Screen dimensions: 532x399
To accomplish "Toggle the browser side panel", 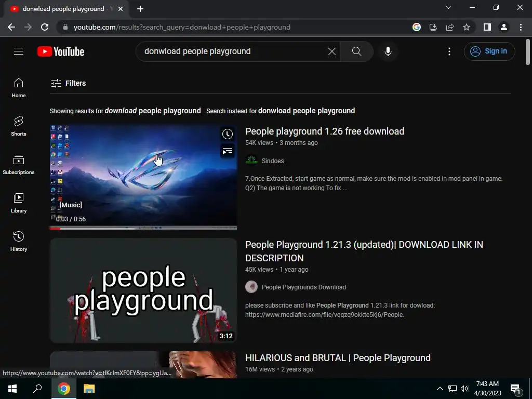I will (487, 27).
